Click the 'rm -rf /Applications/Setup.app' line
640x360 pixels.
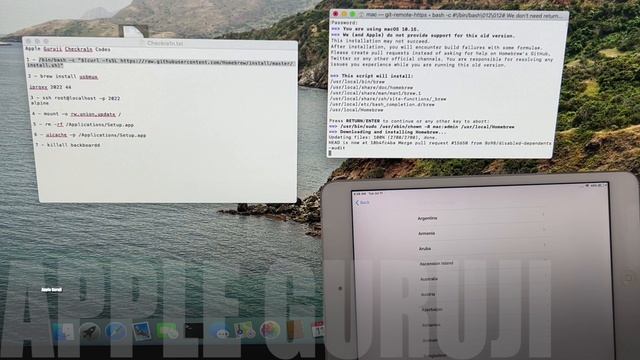[84, 125]
